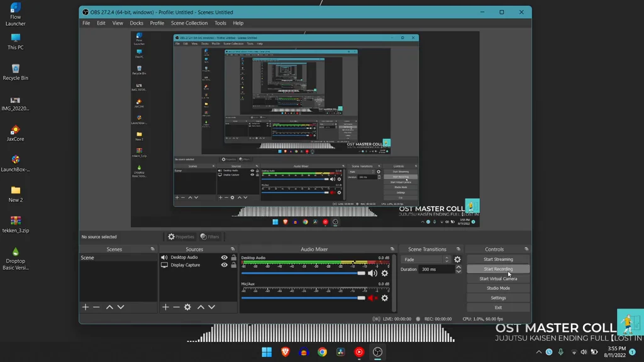Screen dimensions: 644x362
Task: Open the Docks menu
Action: [x=136, y=23]
